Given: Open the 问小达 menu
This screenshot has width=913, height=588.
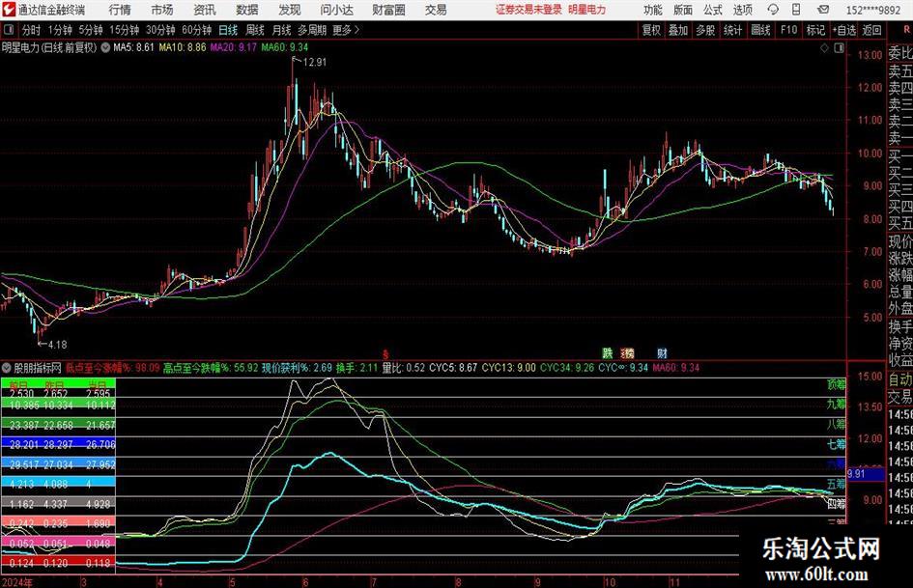Looking at the screenshot, I should (x=336, y=10).
